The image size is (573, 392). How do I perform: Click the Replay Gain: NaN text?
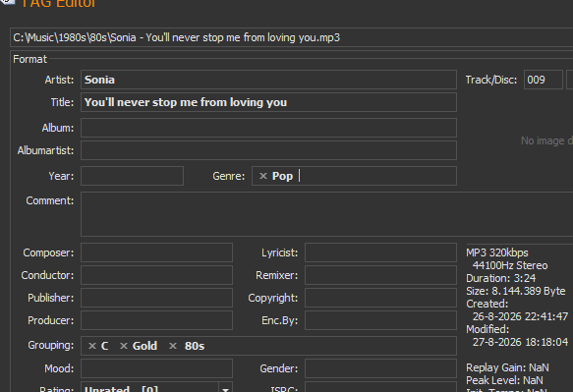(x=507, y=367)
